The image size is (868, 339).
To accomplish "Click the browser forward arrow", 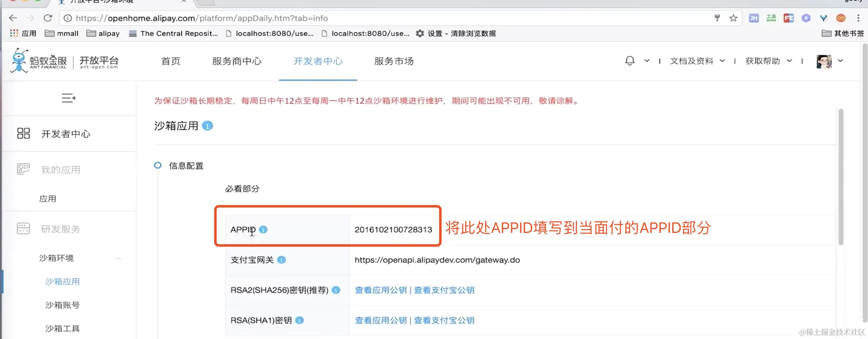I will 30,18.
